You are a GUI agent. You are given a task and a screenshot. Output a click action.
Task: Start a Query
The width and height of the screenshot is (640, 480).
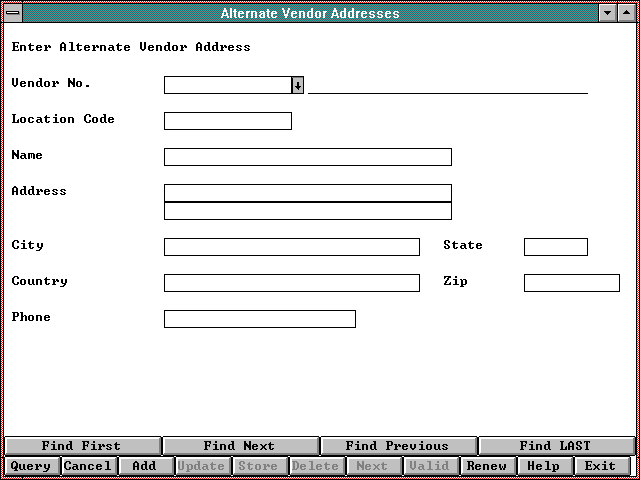click(x=31, y=466)
